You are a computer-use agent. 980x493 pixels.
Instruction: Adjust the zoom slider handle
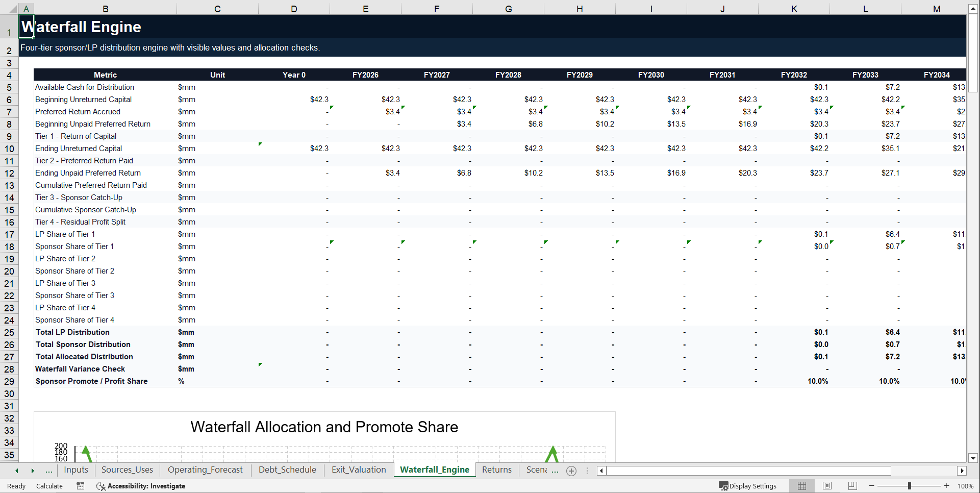910,486
